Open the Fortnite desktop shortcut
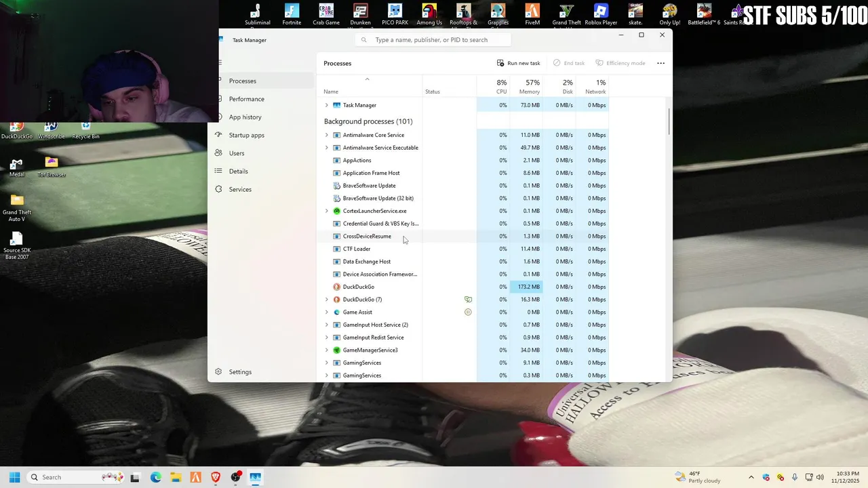The image size is (868, 488). click(x=292, y=15)
